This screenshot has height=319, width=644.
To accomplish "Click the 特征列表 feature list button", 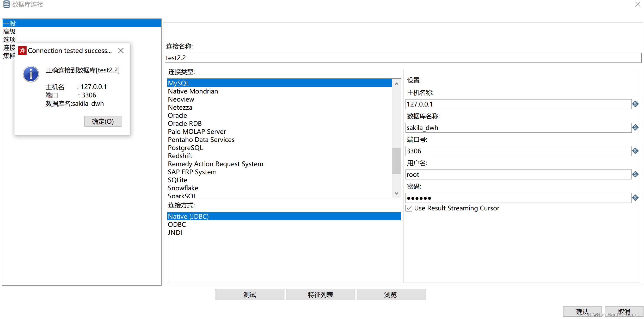I will point(320,295).
